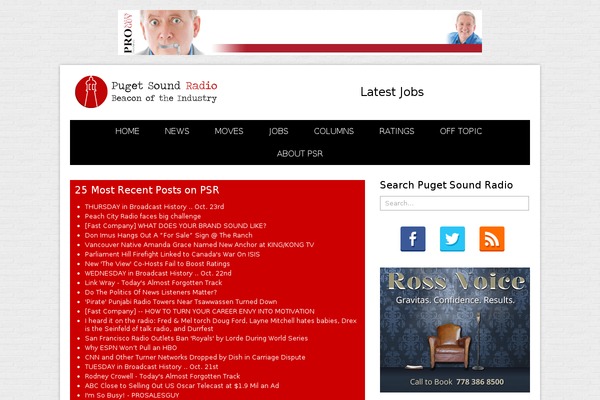Open Link Wray Almost Forgotten Track post
Screen dimensions: 600x400
153,283
